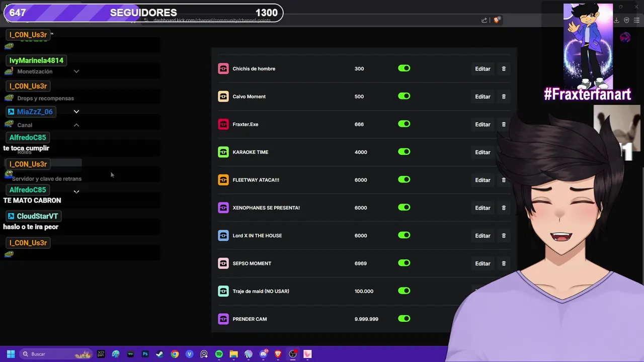Click the Windows taskbar Buscar search box

[56, 354]
